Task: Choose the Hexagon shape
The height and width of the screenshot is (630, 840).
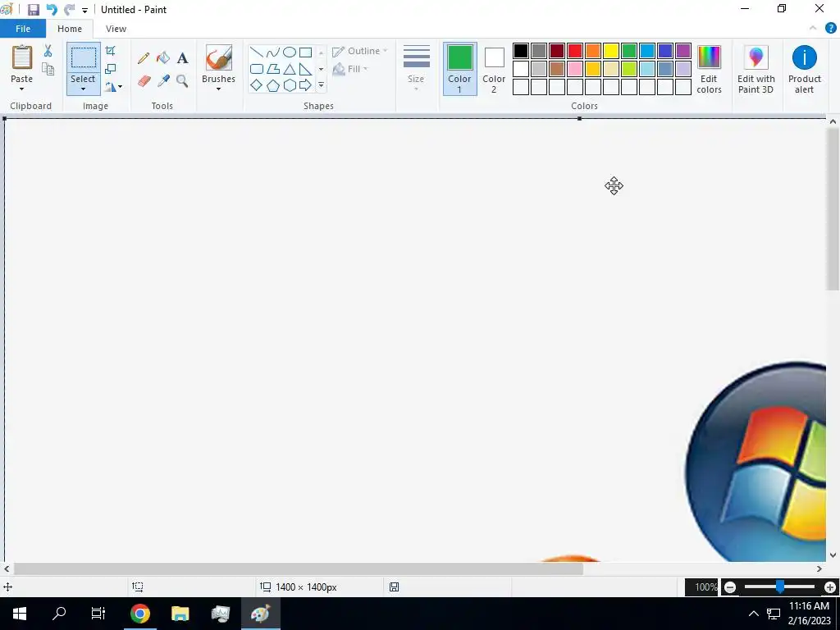Action: coord(290,85)
